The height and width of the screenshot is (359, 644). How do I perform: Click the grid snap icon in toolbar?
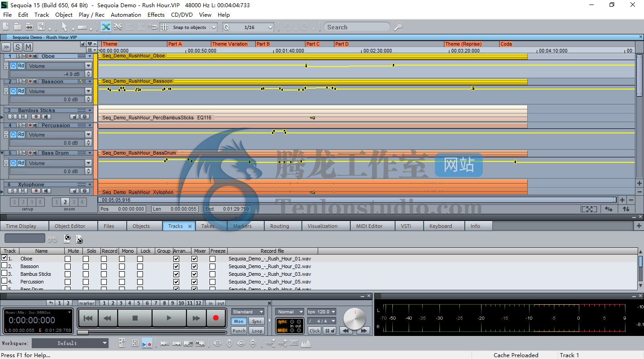(x=164, y=27)
